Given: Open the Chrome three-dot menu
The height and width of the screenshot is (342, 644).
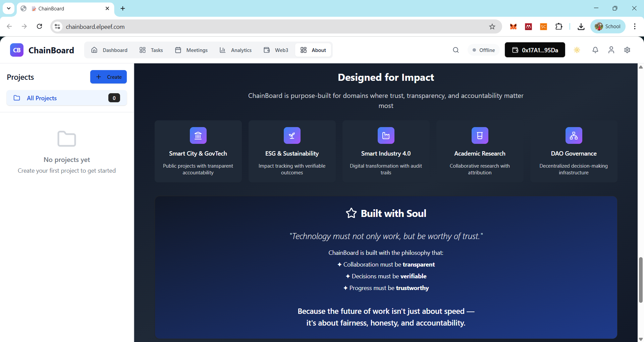Looking at the screenshot, I should pos(635,26).
